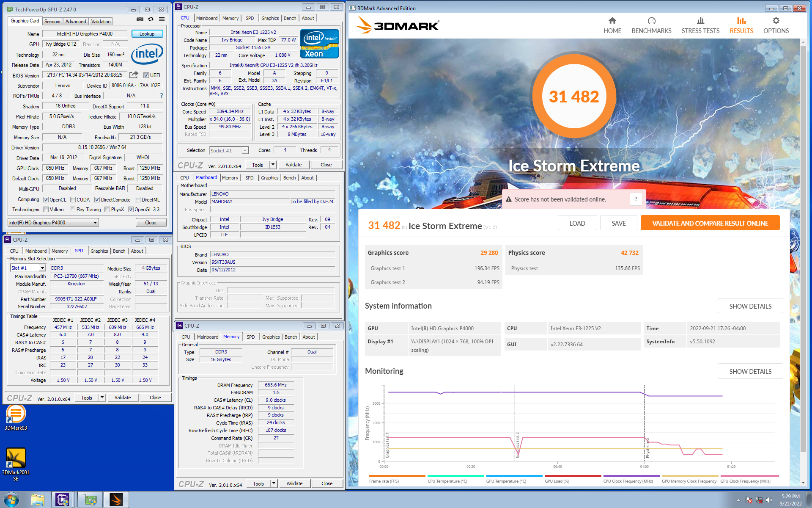This screenshot has width=812, height=508.
Task: Click the GPU-Z screenshot camera icon
Action: click(140, 19)
